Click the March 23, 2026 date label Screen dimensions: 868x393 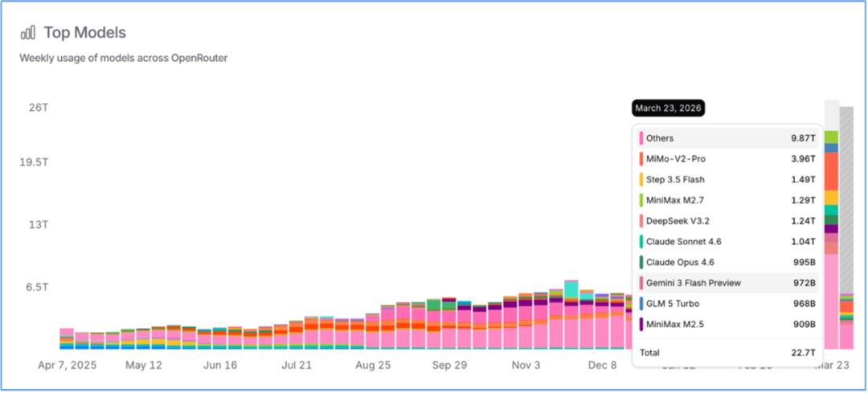[x=669, y=108]
